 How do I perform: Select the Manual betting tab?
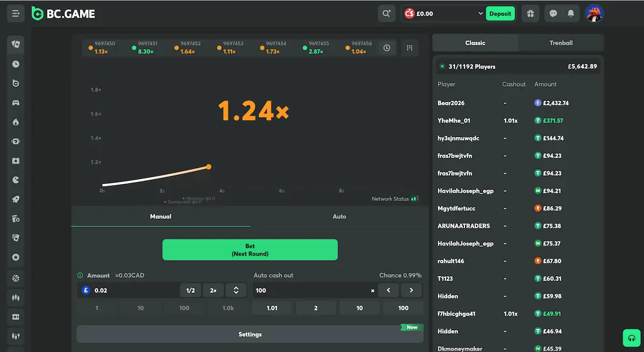[160, 217]
